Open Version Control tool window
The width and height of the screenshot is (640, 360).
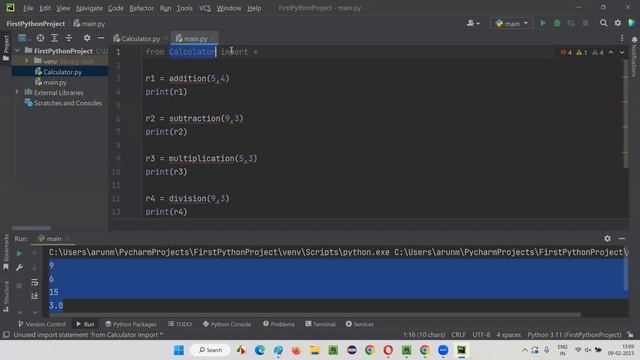pyautogui.click(x=42, y=324)
